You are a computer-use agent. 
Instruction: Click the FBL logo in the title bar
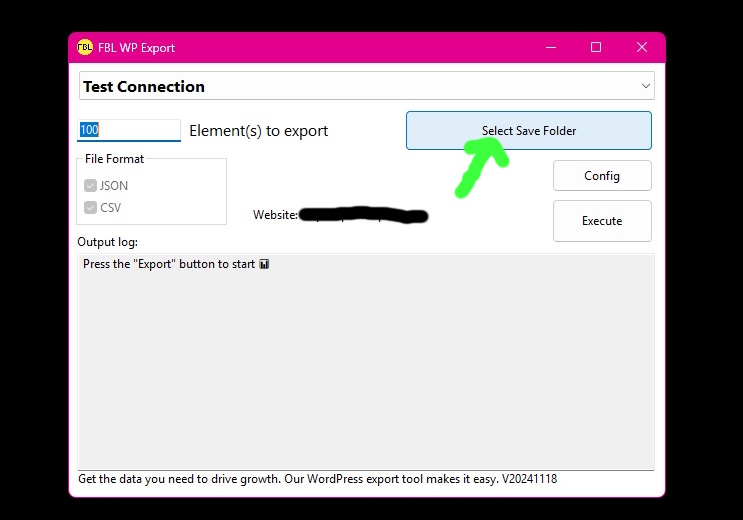tap(85, 47)
